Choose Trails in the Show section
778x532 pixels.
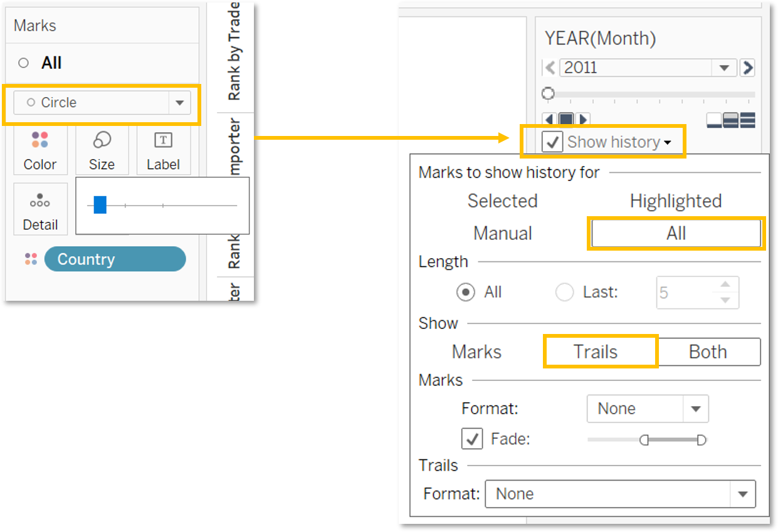(595, 352)
